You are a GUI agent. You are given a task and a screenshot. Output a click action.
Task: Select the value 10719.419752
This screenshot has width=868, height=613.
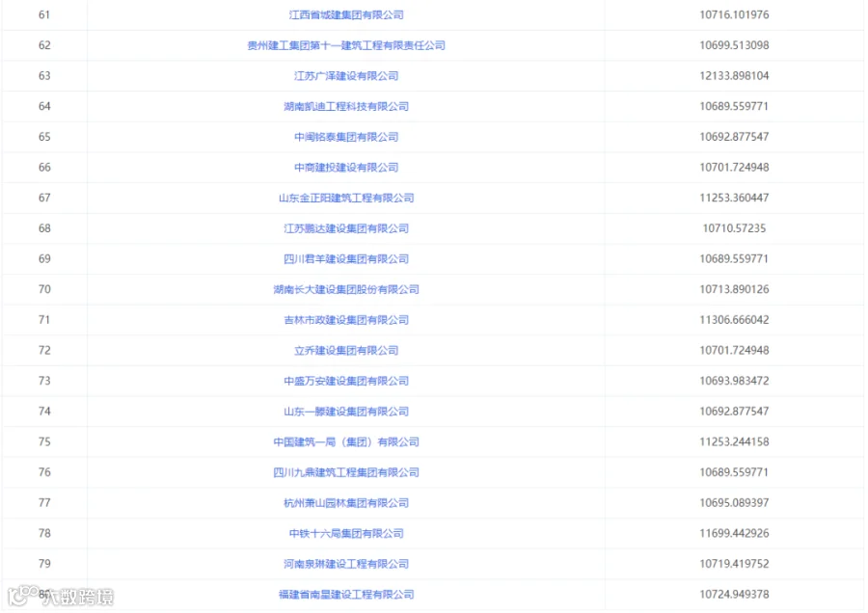(x=734, y=564)
